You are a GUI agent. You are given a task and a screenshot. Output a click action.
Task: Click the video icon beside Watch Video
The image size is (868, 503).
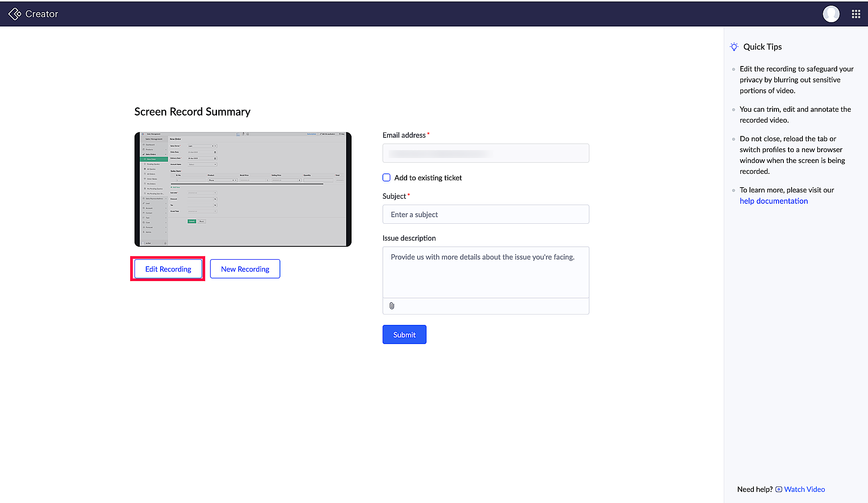(779, 490)
